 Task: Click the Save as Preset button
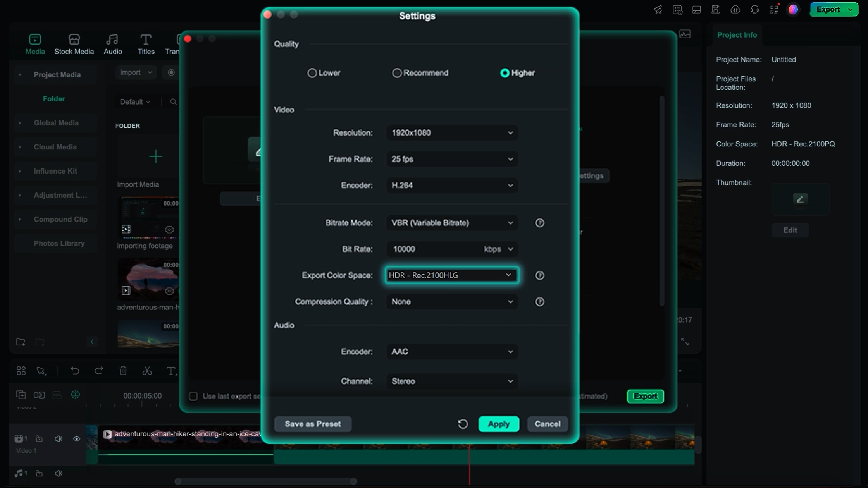coord(313,424)
